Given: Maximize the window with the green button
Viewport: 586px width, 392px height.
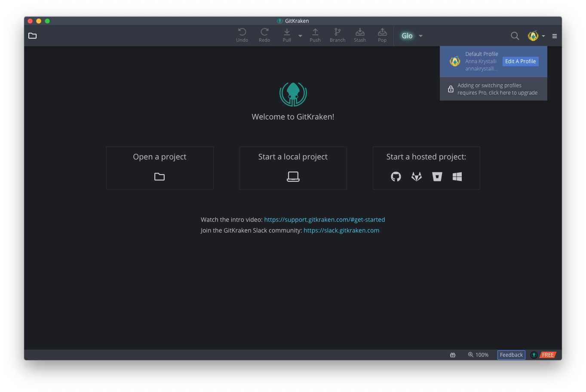Looking at the screenshot, I should click(x=47, y=21).
